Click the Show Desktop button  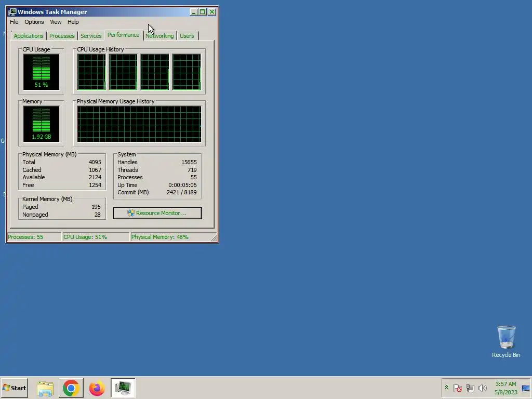pos(526,388)
